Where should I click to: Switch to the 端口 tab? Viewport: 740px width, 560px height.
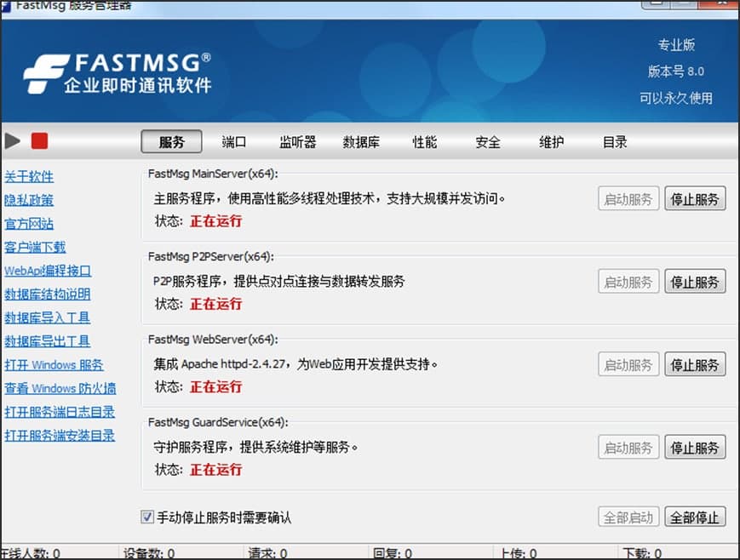coord(234,142)
